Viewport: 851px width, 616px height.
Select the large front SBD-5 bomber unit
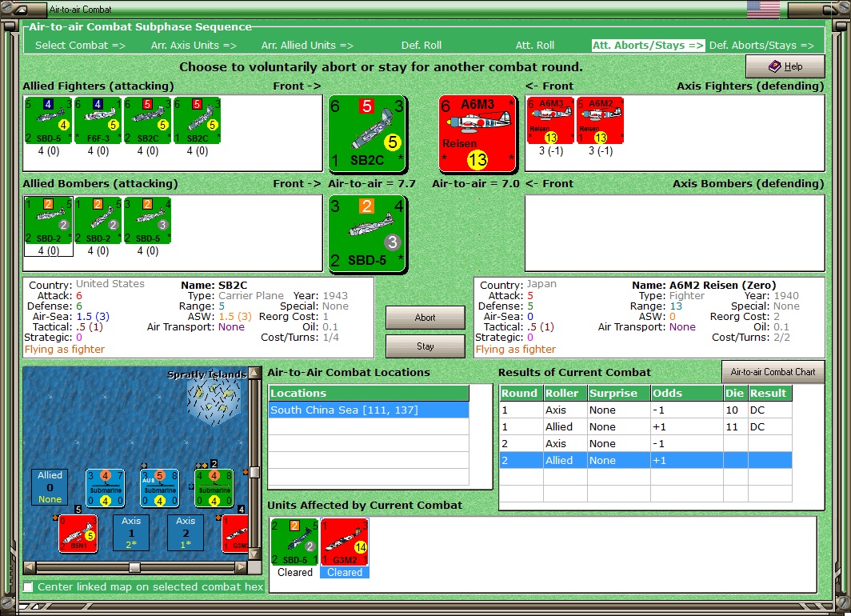[367, 234]
